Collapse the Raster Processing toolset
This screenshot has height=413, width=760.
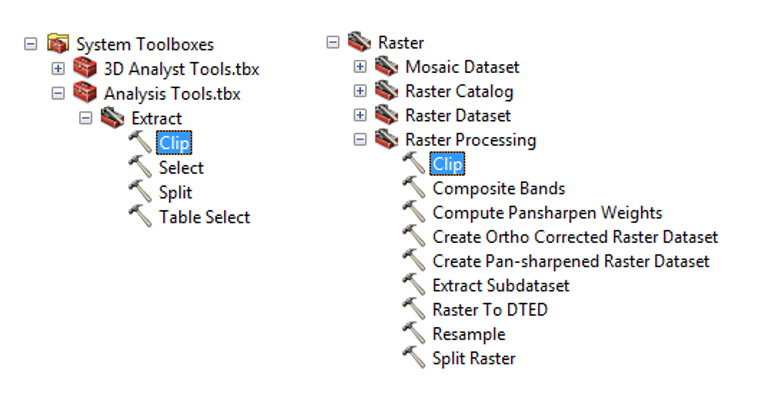click(360, 141)
